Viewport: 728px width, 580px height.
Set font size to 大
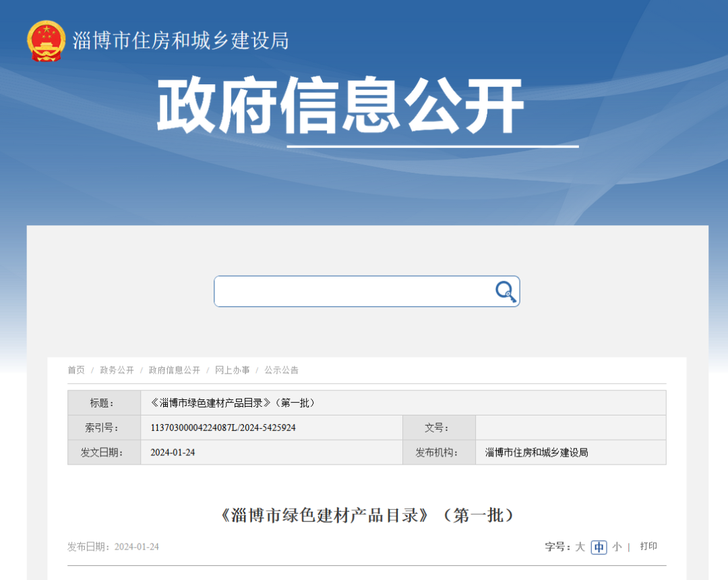tap(580, 547)
